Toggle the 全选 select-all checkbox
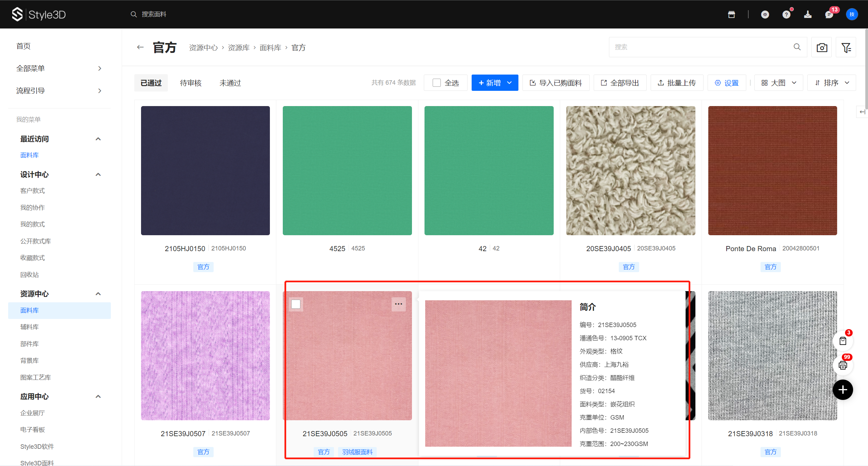868x466 pixels. pyautogui.click(x=437, y=83)
